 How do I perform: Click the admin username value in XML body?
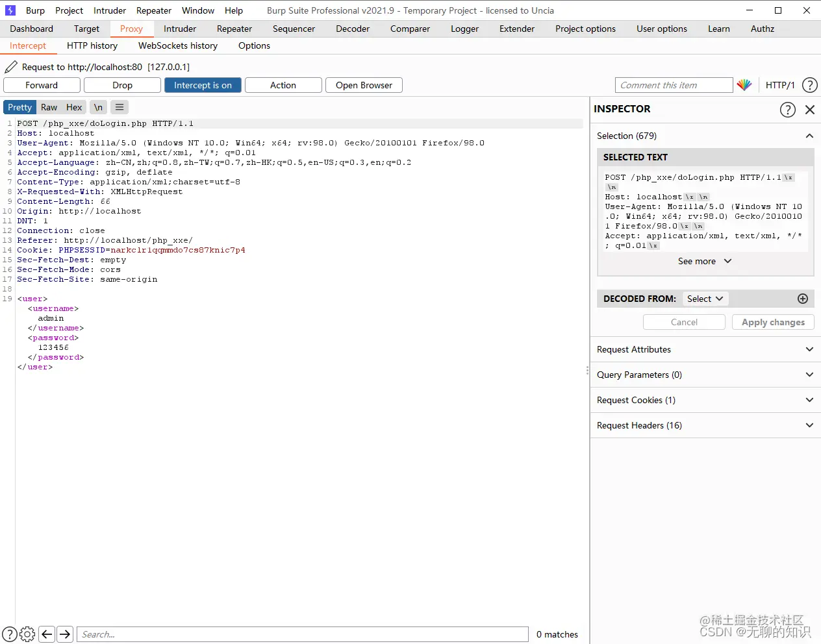[x=51, y=318]
